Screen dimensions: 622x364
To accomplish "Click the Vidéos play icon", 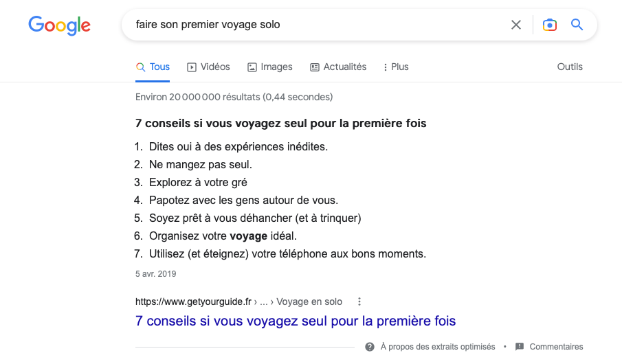I will point(192,67).
